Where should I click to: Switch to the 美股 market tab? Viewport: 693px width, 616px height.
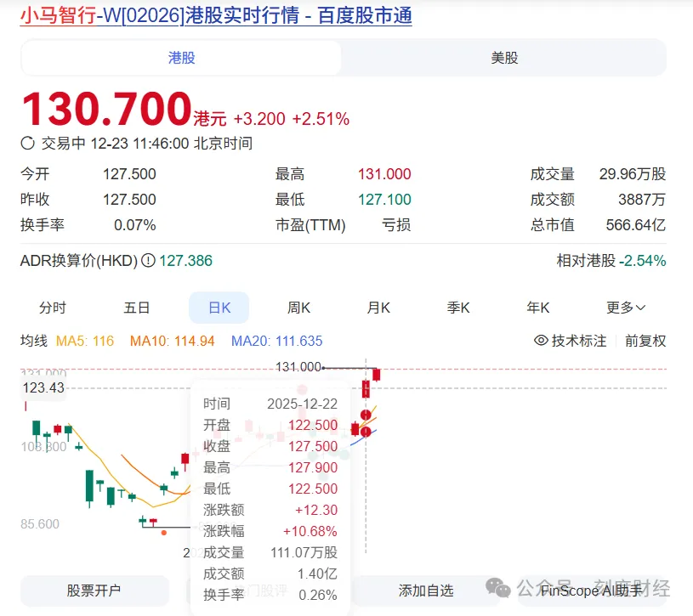coord(504,58)
